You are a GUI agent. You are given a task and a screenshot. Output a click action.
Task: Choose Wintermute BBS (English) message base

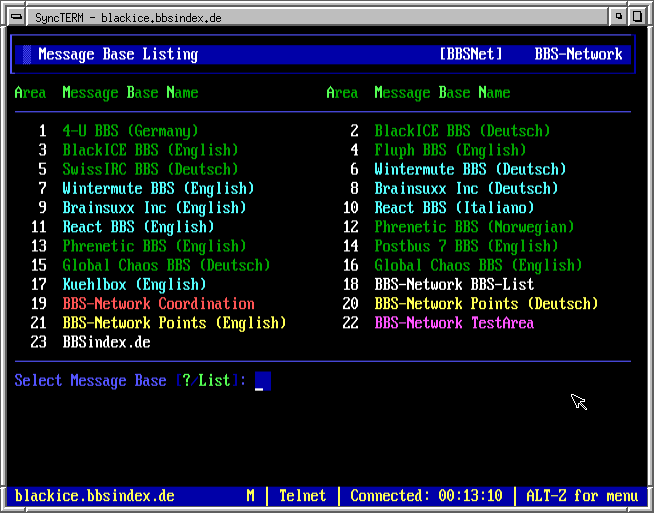tap(158, 189)
